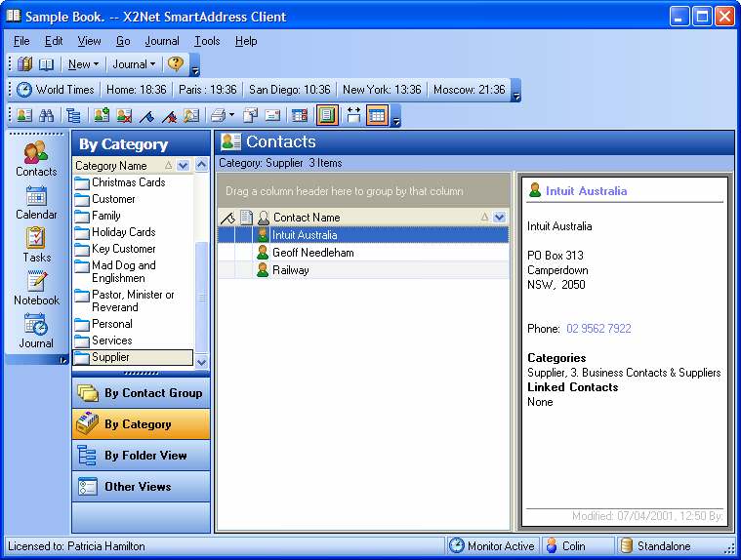
Task: Open the printer options dropdown arrow
Action: tap(231, 115)
